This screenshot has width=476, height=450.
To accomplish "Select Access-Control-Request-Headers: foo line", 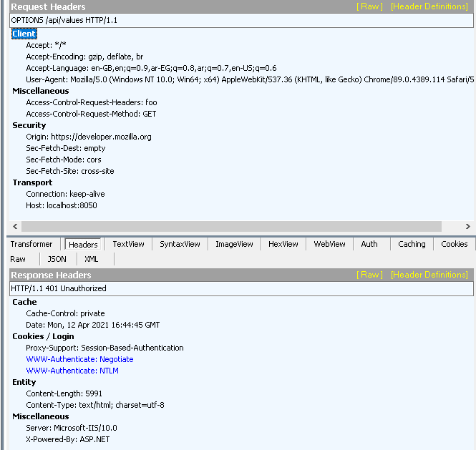I will [92, 102].
